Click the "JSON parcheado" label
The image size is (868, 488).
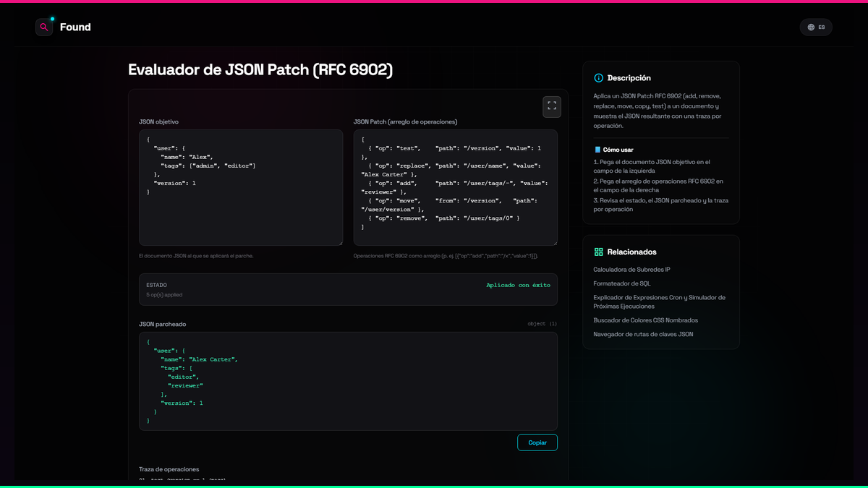[x=162, y=324]
